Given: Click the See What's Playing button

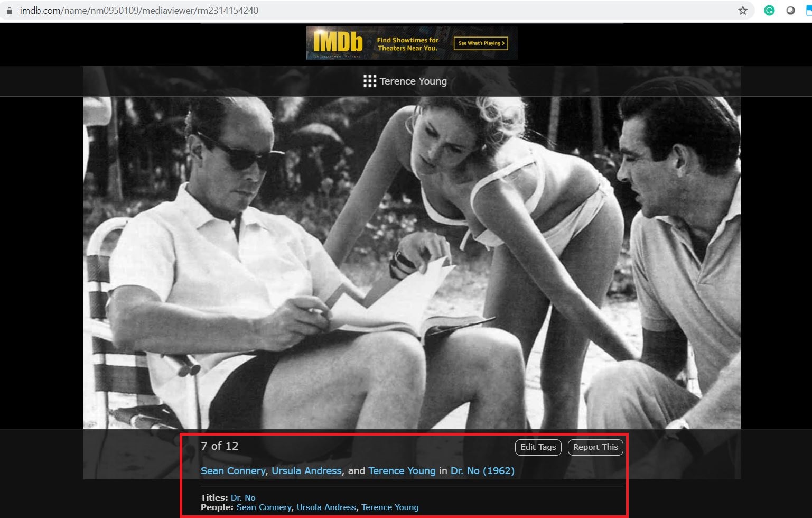Looking at the screenshot, I should 481,43.
